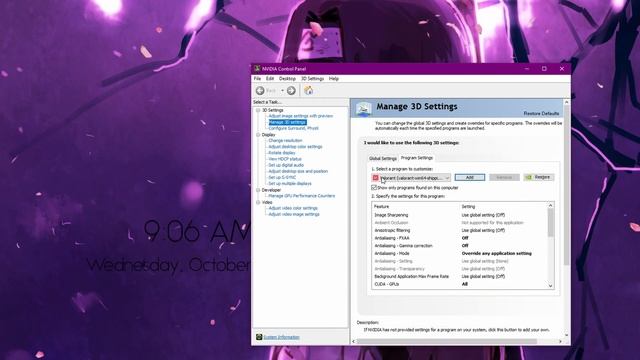Collapse the 3D Settings tree node
Image resolution: width=640 pixels, height=360 pixels.
point(258,110)
